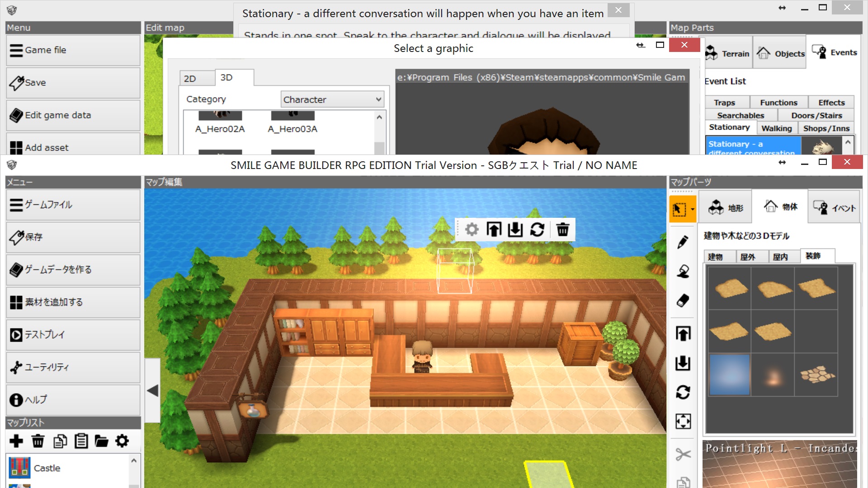Click the scissors cut icon

tap(683, 454)
